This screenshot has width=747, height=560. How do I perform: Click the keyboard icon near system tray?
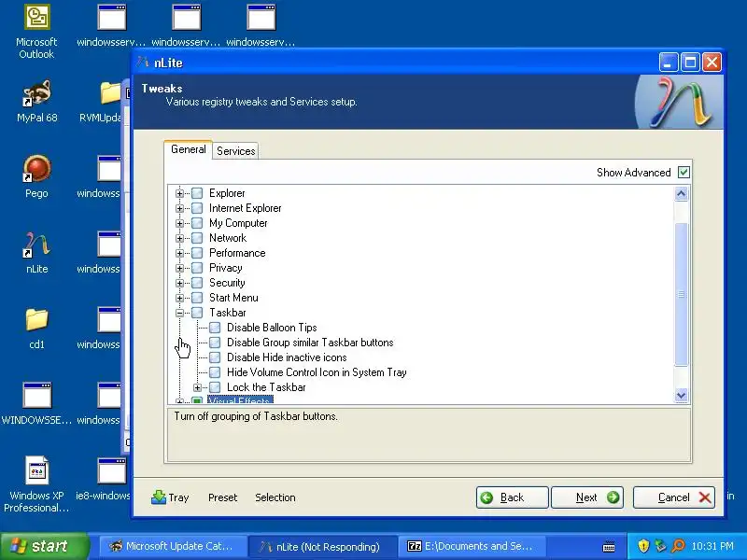(x=609, y=547)
